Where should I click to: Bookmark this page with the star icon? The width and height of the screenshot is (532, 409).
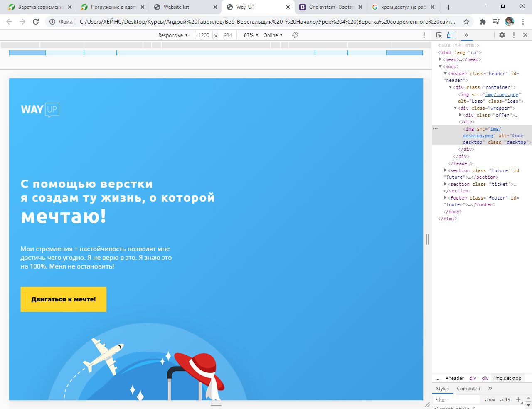tap(466, 22)
